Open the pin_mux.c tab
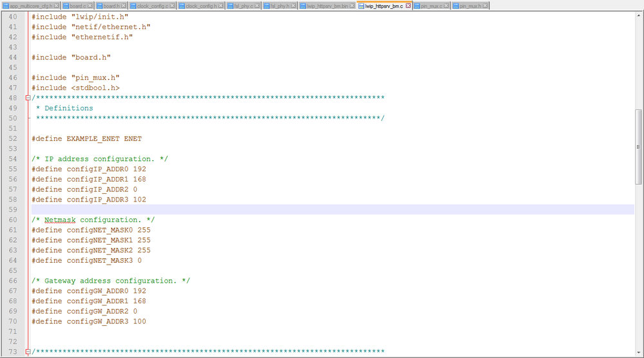This screenshot has height=358, width=644. pos(431,6)
